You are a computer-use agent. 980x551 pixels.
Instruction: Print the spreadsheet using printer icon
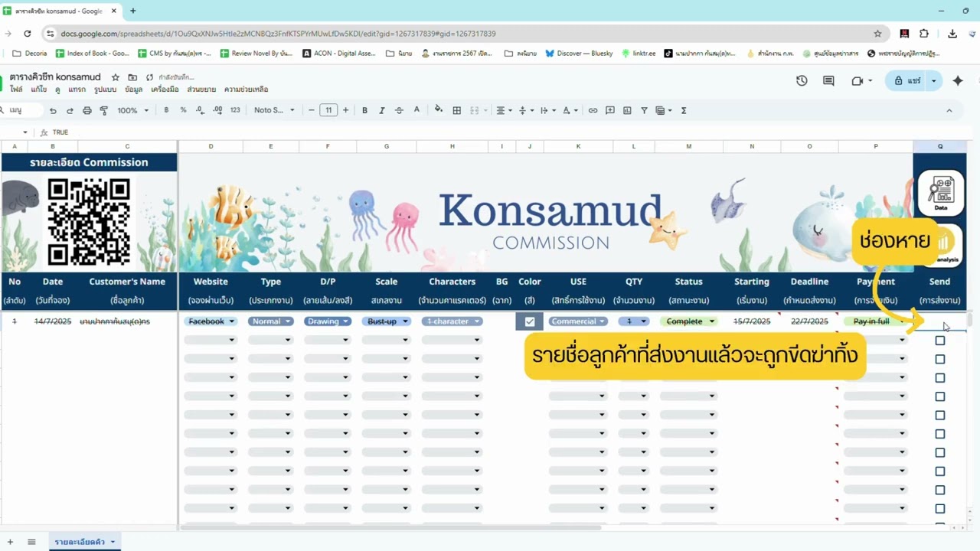87,110
